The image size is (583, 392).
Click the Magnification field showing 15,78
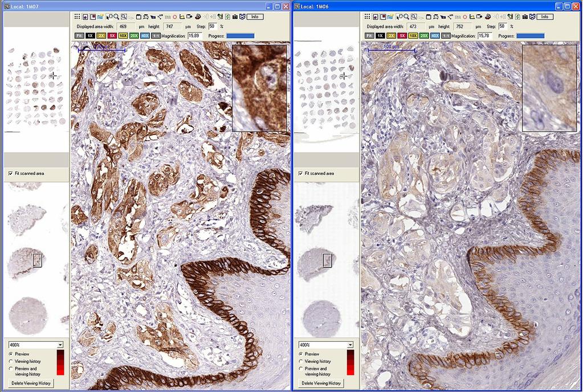[x=485, y=36]
